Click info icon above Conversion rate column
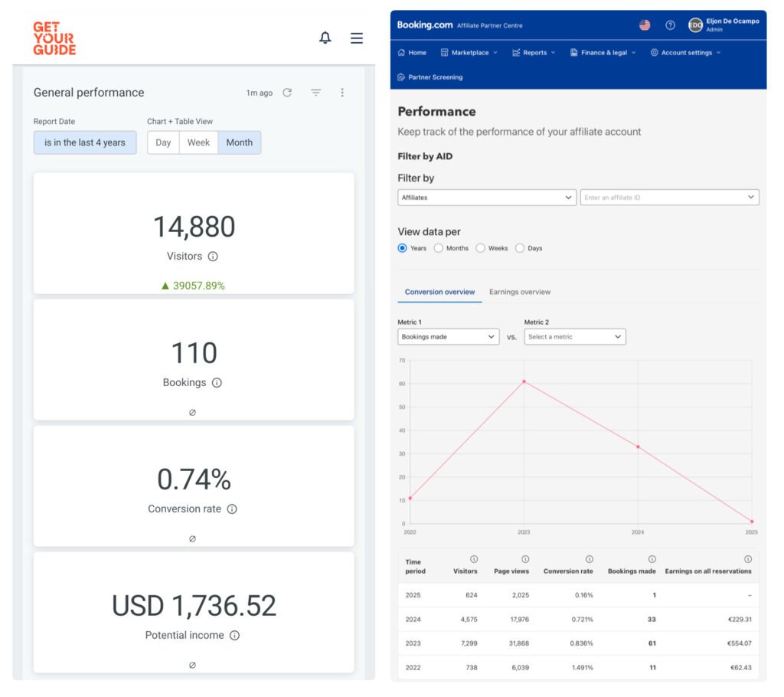Viewport: 784px width, 697px height. (x=589, y=559)
